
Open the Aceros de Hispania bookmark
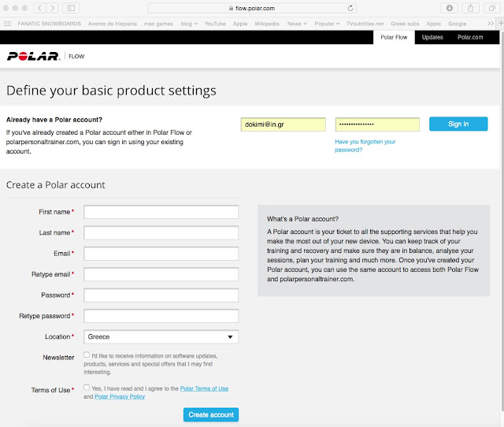pos(113,24)
